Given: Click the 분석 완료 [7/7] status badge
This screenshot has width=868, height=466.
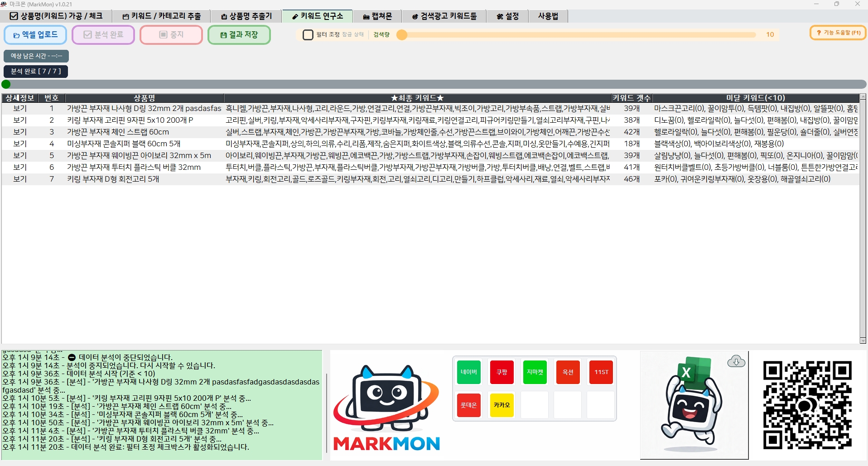Looking at the screenshot, I should [36, 71].
